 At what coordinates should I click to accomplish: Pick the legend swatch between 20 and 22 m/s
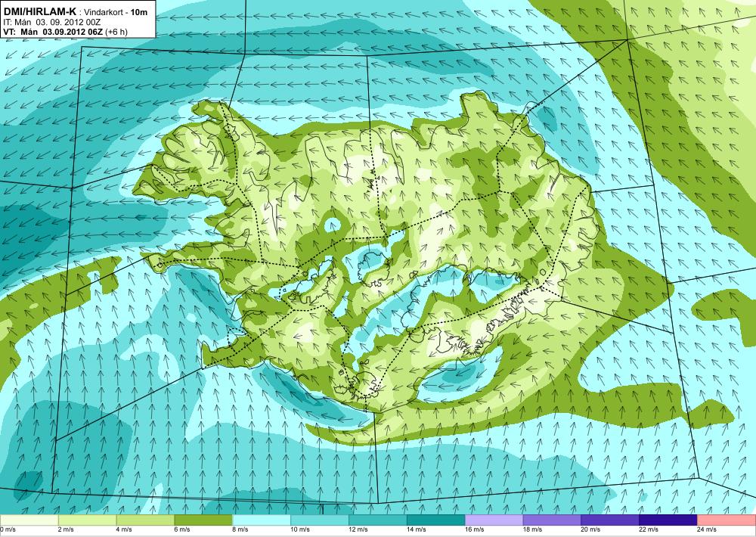[x=610, y=520]
